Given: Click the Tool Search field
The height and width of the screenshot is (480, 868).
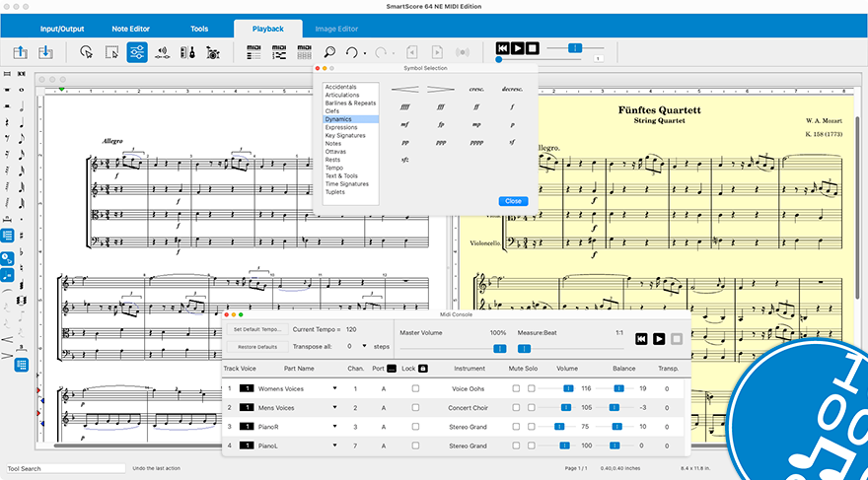Looking at the screenshot, I should [65, 468].
